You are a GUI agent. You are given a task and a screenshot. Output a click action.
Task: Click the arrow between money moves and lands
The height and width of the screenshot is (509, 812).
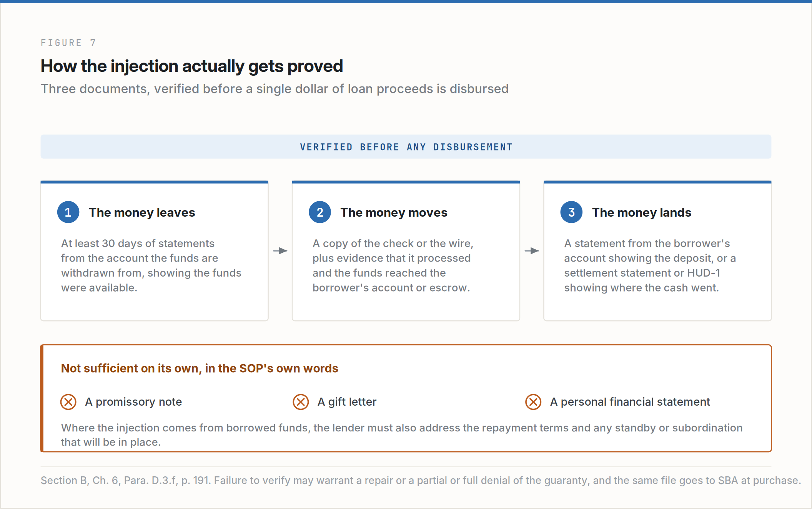[x=532, y=251]
